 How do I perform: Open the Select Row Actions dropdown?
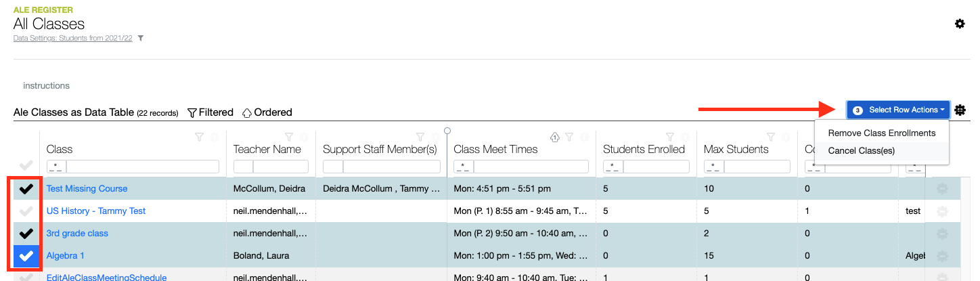coord(898,110)
